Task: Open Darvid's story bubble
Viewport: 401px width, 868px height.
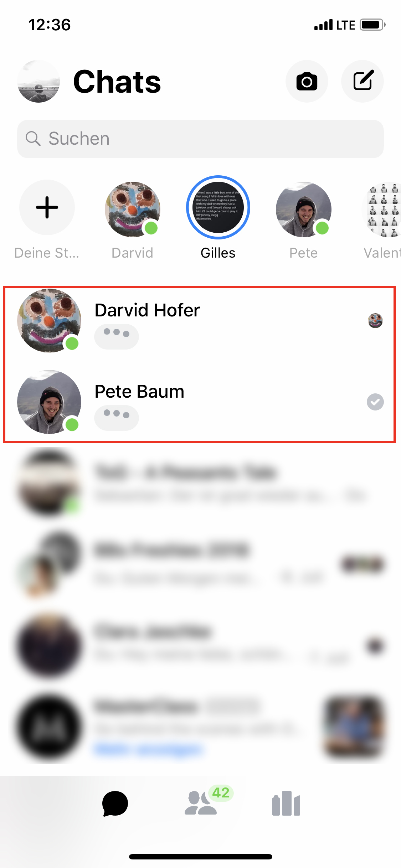Action: click(133, 209)
